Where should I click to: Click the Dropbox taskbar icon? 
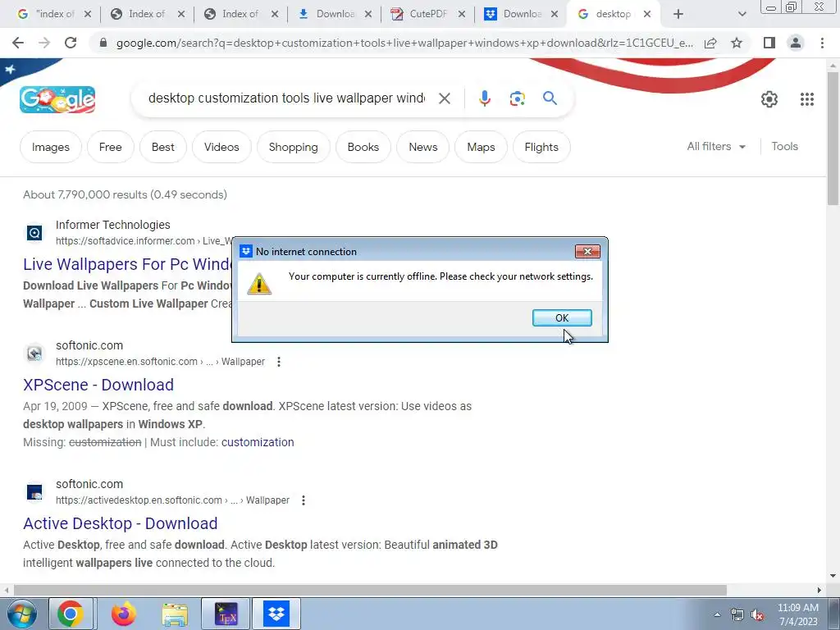(276, 614)
